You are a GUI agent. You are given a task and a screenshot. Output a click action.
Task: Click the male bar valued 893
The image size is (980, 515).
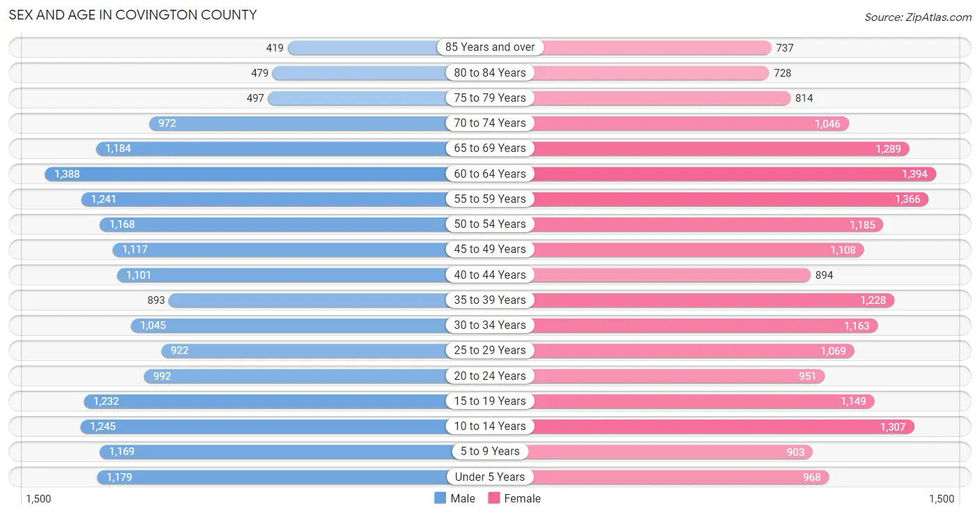coord(307,300)
